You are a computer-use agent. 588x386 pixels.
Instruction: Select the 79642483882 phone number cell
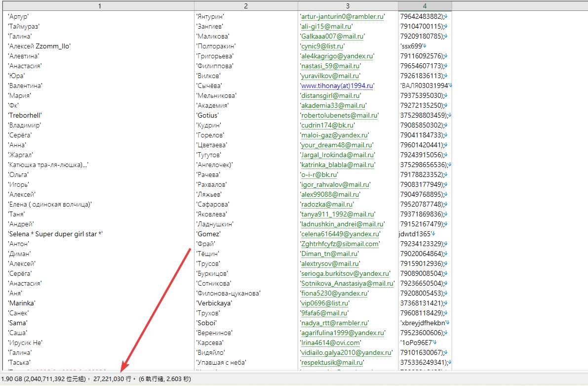pyautogui.click(x=422, y=16)
